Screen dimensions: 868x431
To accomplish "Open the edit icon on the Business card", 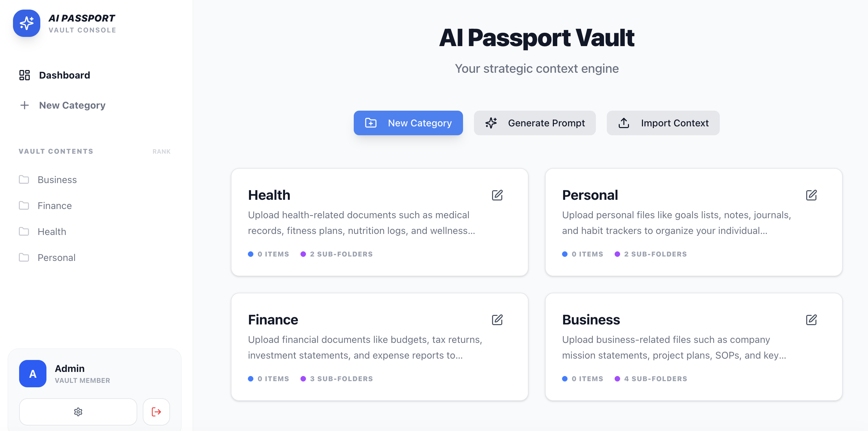I will coord(812,320).
